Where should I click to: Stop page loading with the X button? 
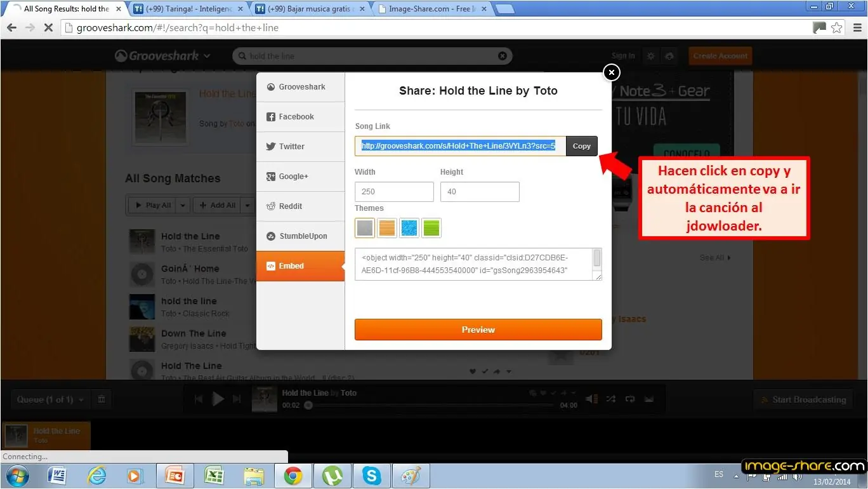[48, 28]
